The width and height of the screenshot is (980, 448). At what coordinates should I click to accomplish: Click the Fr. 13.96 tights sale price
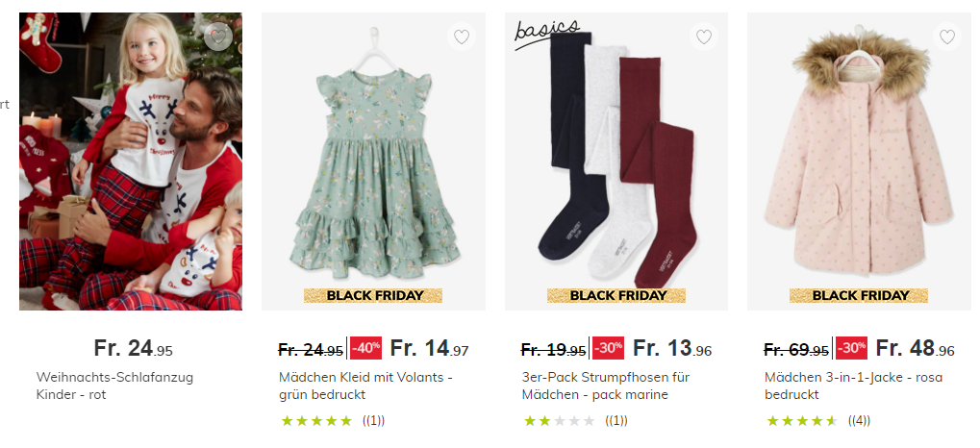click(x=670, y=348)
